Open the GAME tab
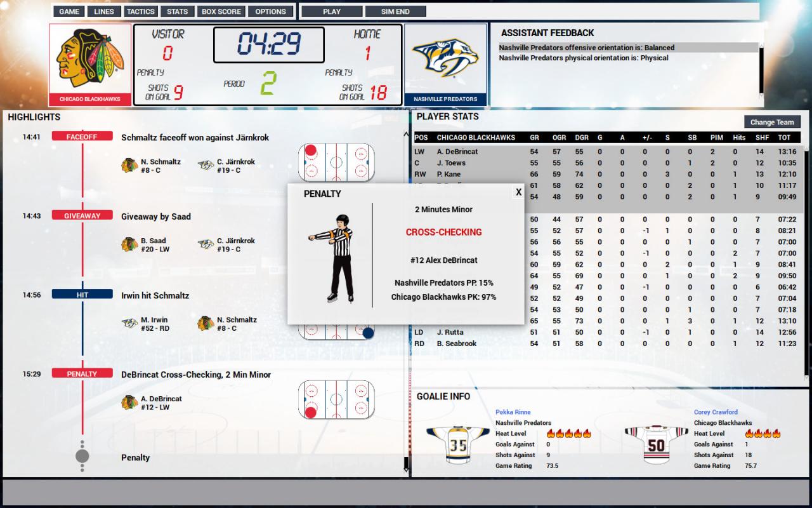This screenshot has height=508, width=812. [69, 11]
